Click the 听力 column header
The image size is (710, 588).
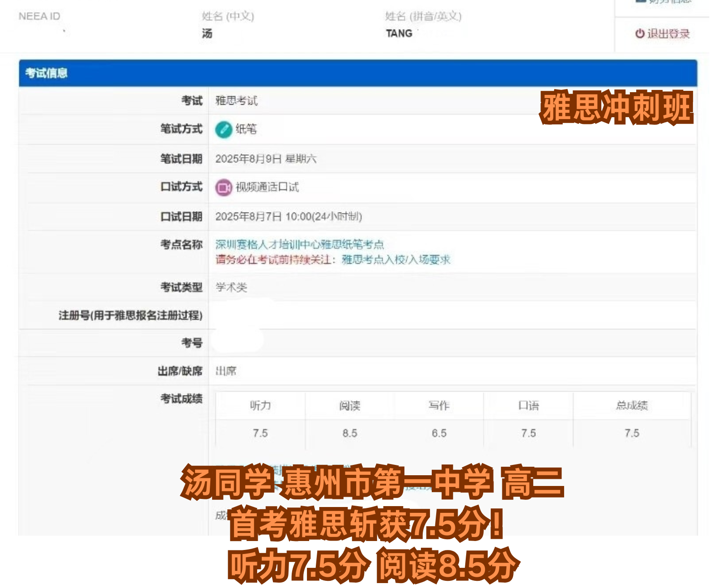tap(260, 405)
